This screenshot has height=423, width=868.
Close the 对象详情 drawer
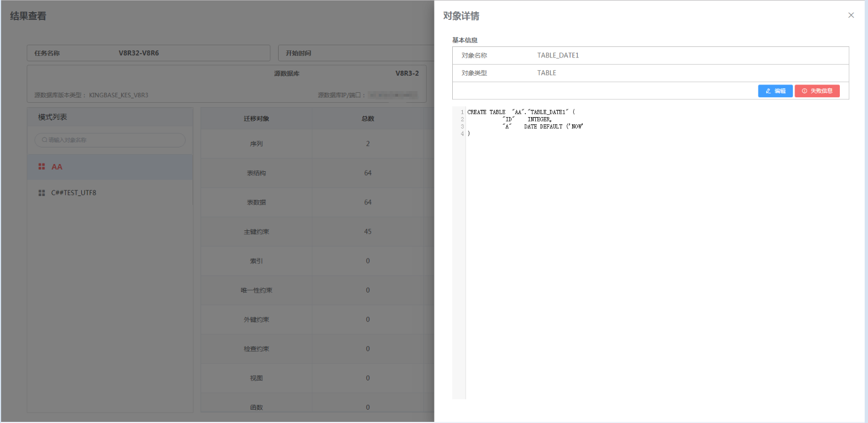851,15
